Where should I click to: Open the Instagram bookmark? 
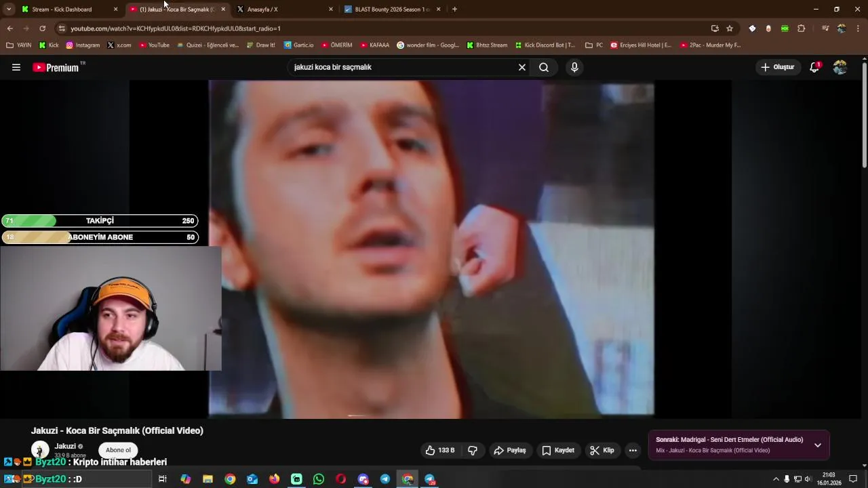tap(83, 45)
